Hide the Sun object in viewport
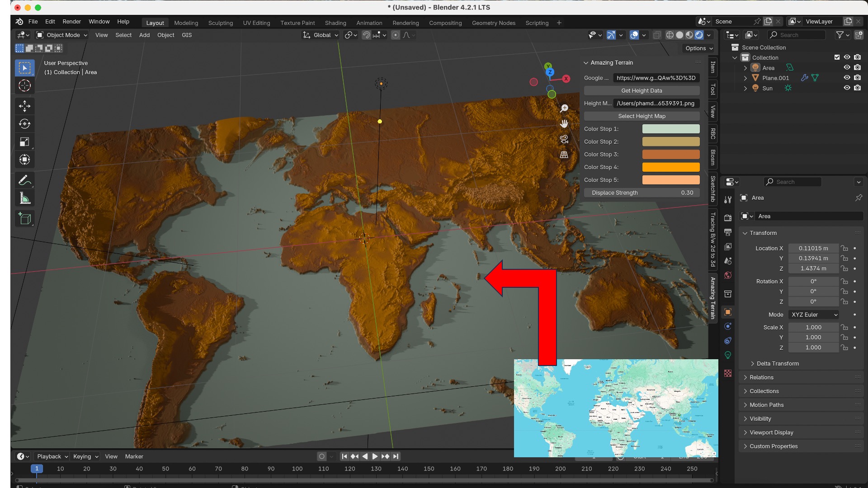This screenshot has height=488, width=868. pyautogui.click(x=847, y=88)
